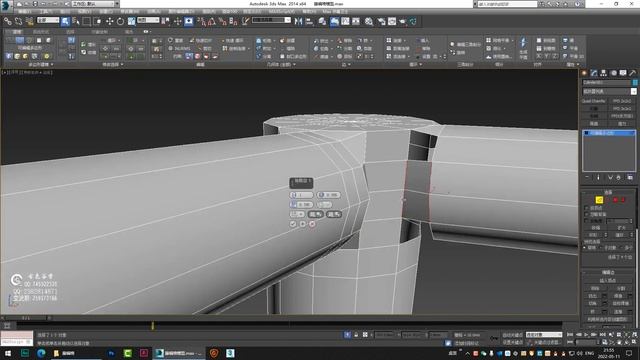Click the 分割 button in 编辑边
This screenshot has width=640, height=360.
620,288
